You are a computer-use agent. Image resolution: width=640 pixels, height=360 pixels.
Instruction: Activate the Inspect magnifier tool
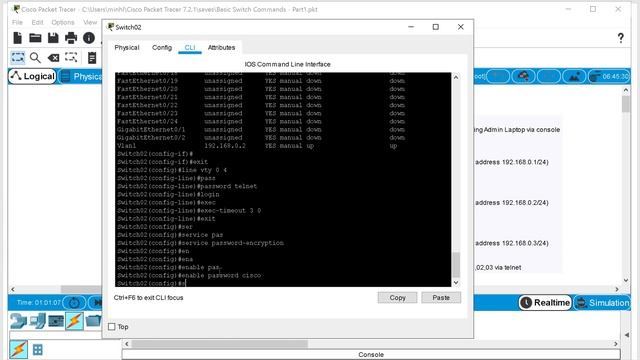36,58
